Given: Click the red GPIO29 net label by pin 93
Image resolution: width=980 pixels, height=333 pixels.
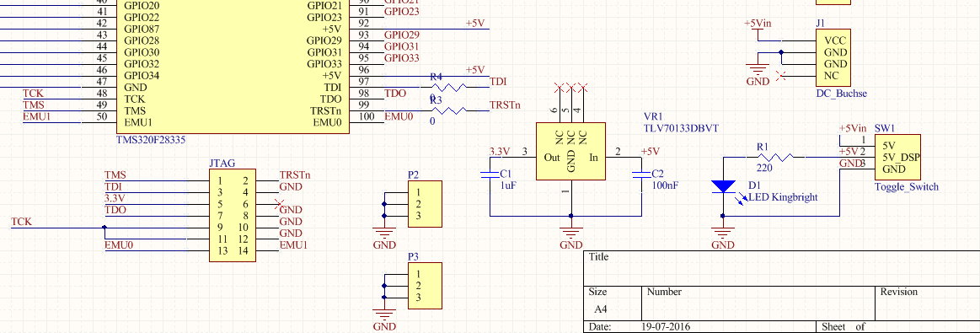Looking at the screenshot, I should 401,35.
